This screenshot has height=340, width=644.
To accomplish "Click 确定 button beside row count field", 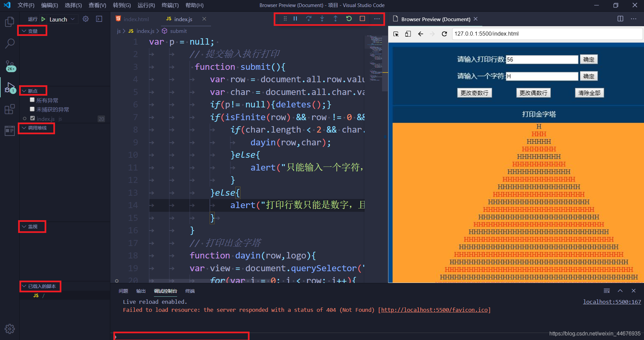I will point(589,59).
